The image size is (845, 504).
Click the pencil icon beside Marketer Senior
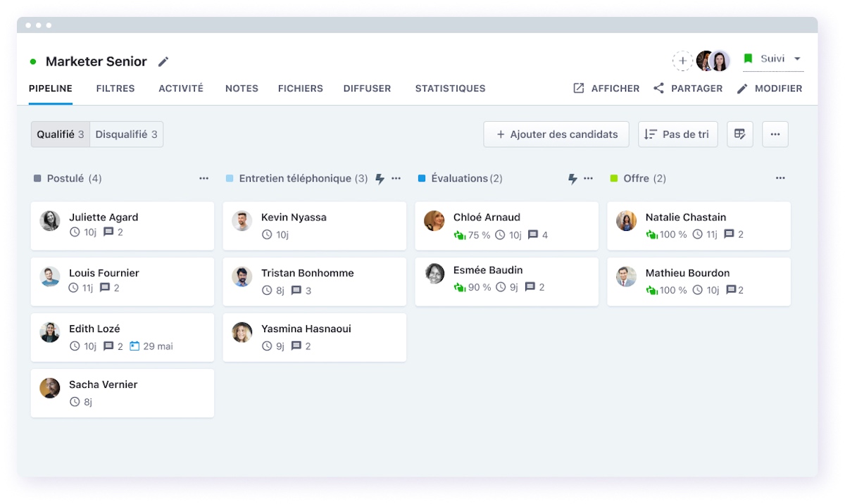point(163,61)
